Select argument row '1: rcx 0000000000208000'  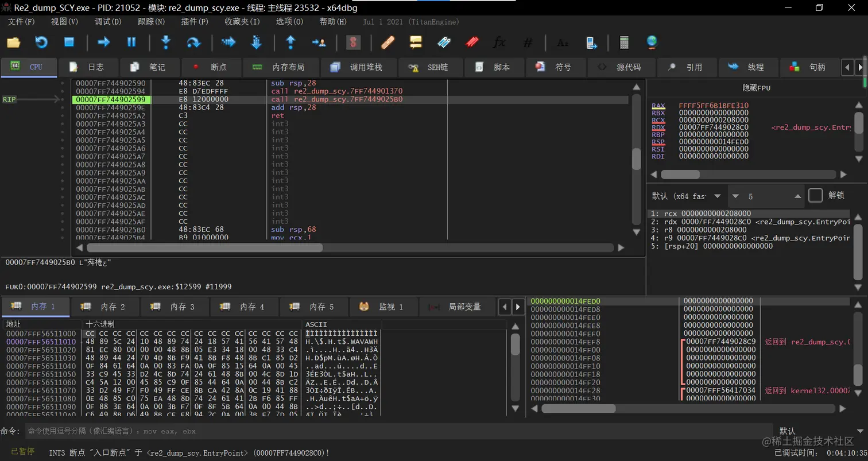pos(750,214)
